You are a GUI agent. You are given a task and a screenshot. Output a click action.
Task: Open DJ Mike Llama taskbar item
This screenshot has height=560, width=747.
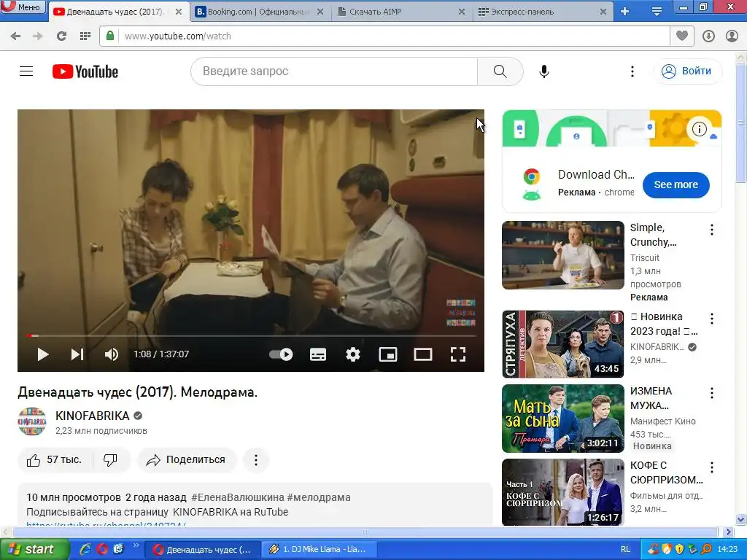319,550
